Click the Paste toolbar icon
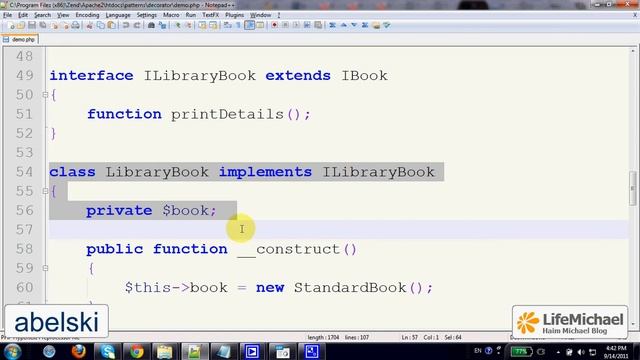640x360 pixels. pyautogui.click(x=111, y=25)
